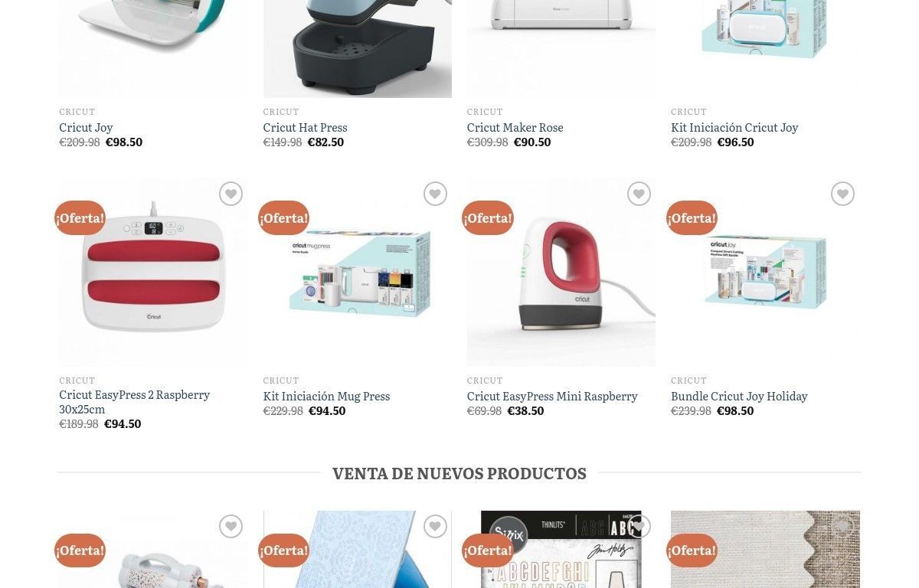Click wishlist heart on first new product
919x588 pixels.
pyautogui.click(x=231, y=527)
